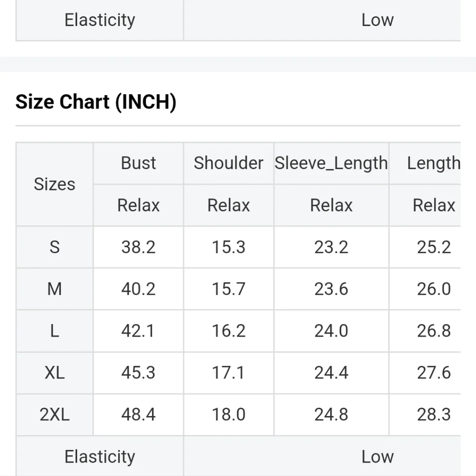Click the 38.2 bust measurement cell
Screen dimensions: 476x476
pos(138,247)
